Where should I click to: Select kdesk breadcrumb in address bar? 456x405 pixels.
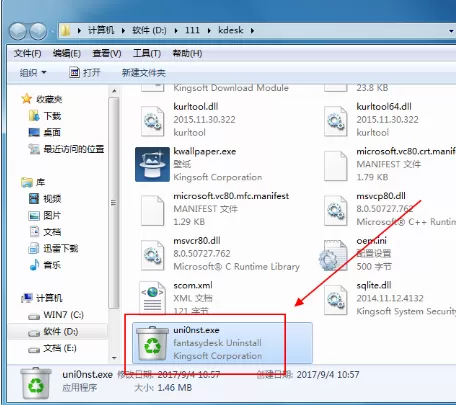coord(231,30)
